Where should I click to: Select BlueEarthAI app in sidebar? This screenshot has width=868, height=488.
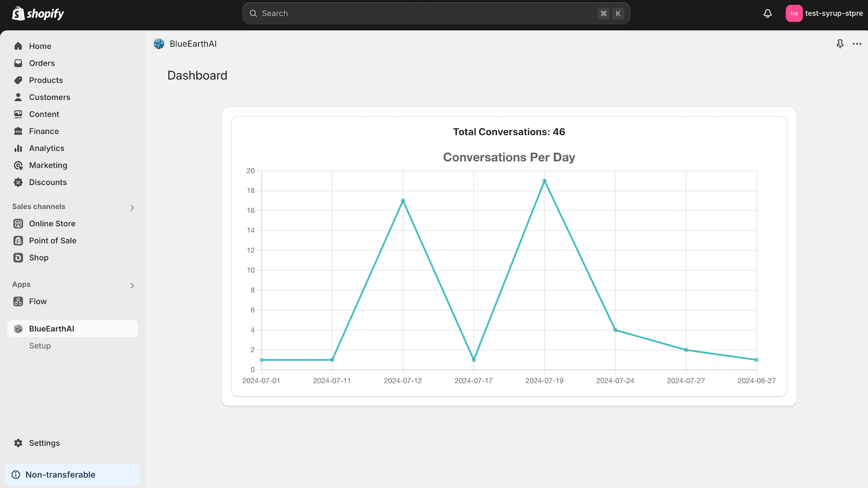pos(73,329)
